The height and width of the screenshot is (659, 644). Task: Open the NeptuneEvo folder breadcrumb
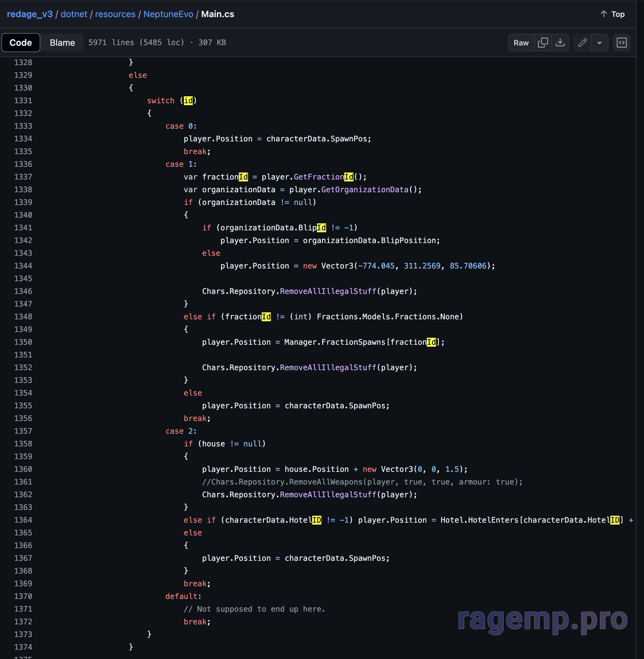coord(168,14)
